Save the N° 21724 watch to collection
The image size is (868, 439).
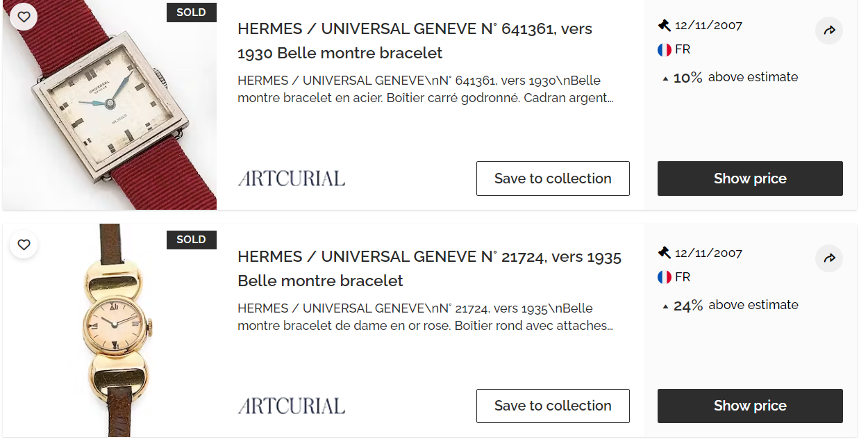coord(553,406)
